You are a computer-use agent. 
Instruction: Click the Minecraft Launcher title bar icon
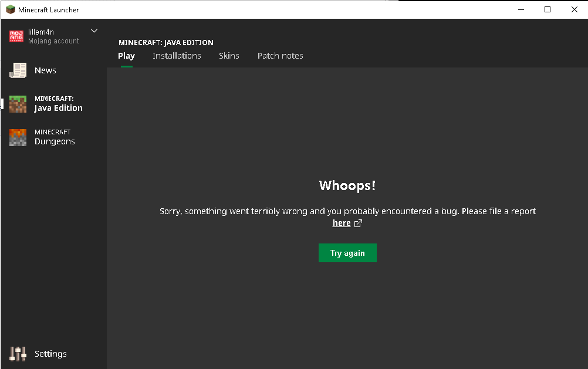coord(11,9)
